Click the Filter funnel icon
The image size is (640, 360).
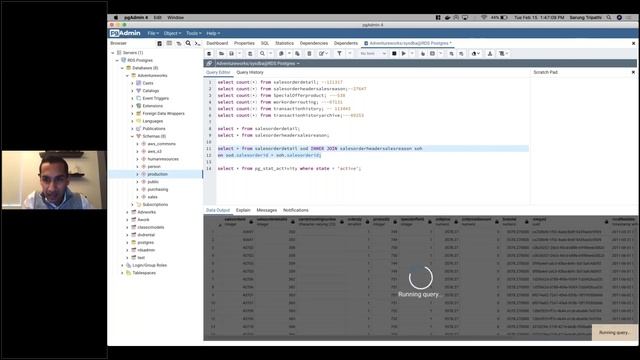339,53
